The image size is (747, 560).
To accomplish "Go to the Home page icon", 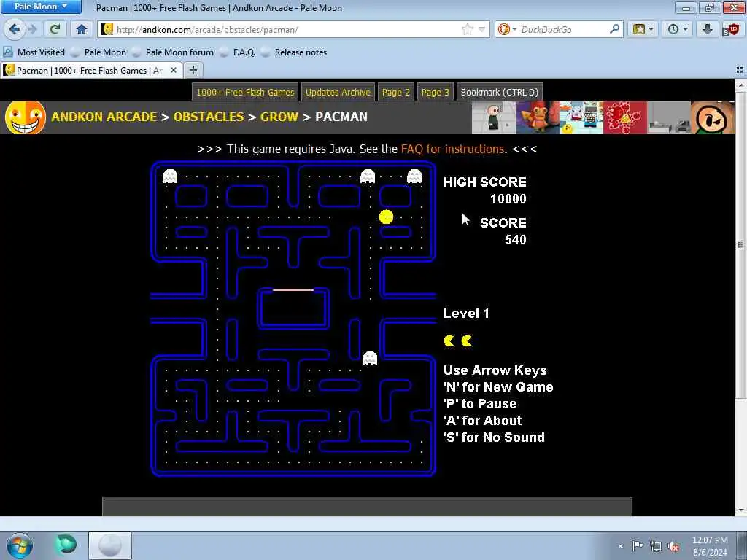I will 82,29.
